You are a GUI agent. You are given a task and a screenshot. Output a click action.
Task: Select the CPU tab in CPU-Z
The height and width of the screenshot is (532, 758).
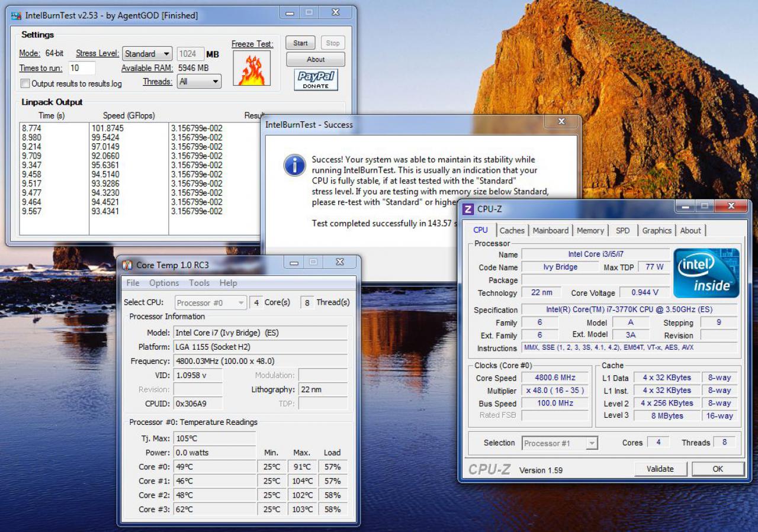(x=481, y=230)
